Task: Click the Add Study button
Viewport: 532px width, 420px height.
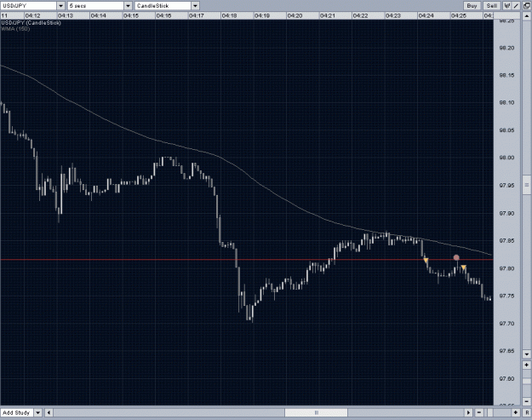Action: click(x=17, y=412)
